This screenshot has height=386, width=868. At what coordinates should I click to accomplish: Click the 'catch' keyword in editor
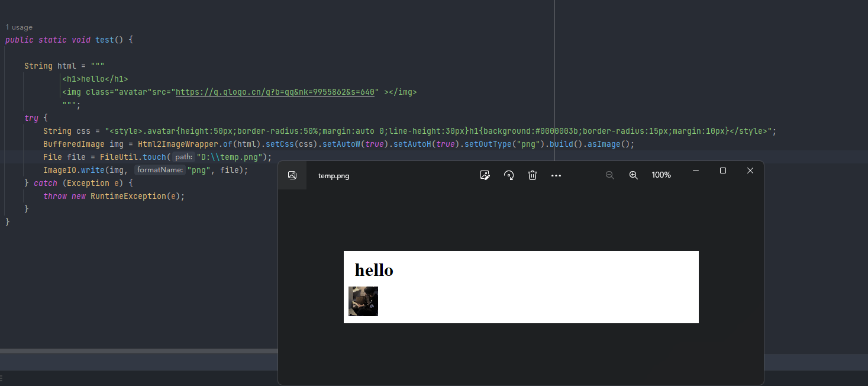coord(46,183)
